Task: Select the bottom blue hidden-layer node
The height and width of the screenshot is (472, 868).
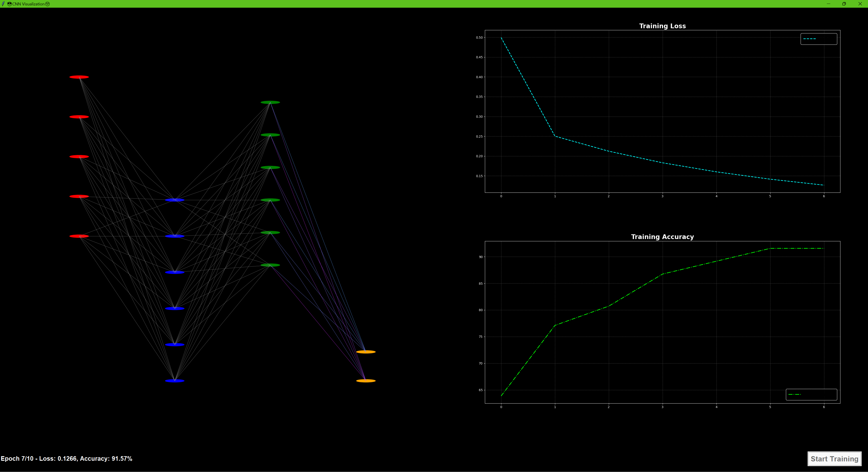Action: click(175, 381)
